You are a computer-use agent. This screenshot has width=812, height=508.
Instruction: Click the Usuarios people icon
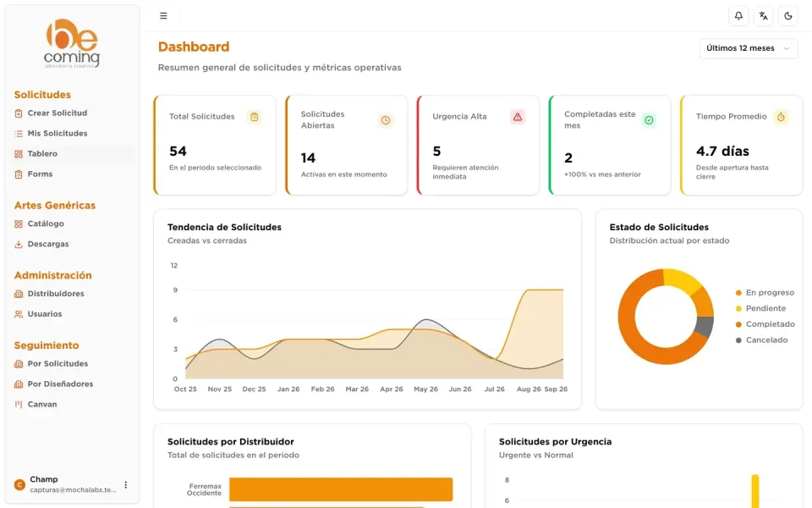(x=19, y=314)
